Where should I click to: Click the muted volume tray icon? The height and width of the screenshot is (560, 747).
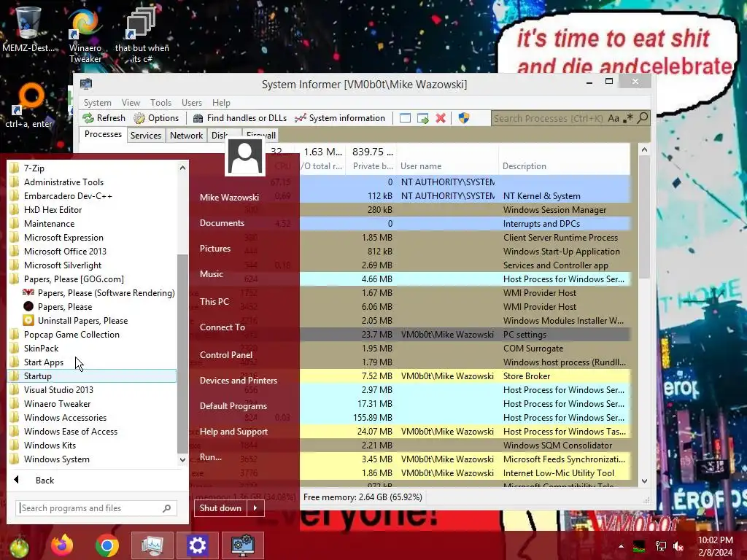(x=678, y=546)
